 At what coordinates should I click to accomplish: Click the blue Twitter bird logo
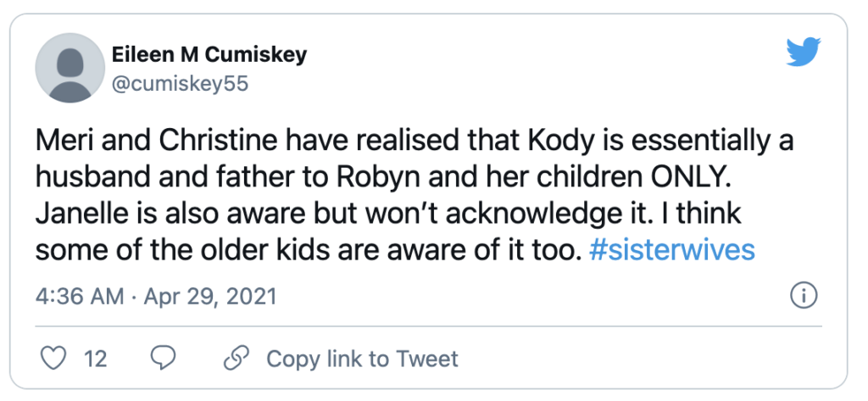(x=804, y=52)
